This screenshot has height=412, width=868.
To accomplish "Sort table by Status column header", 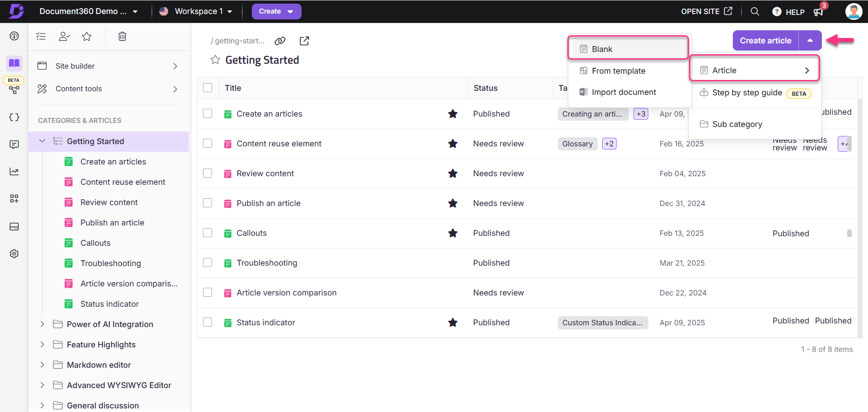I will click(486, 88).
